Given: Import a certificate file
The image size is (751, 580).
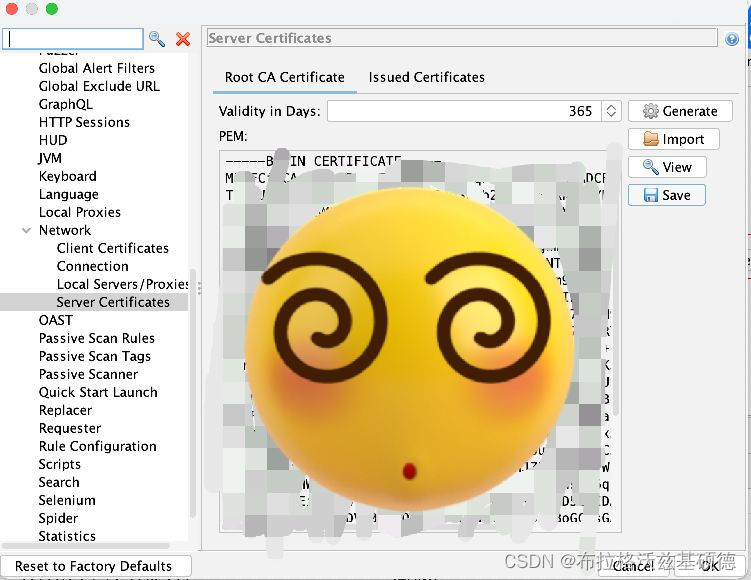Looking at the screenshot, I should (x=673, y=139).
